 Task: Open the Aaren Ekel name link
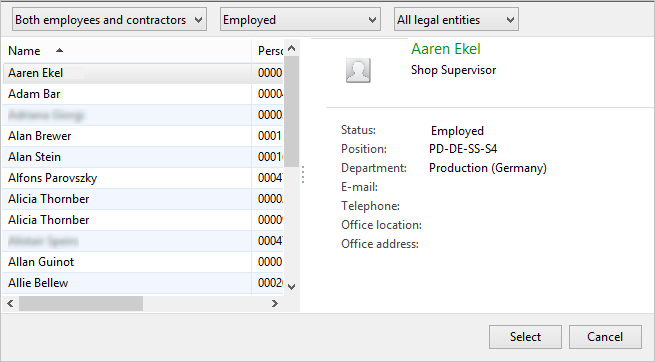click(x=446, y=49)
